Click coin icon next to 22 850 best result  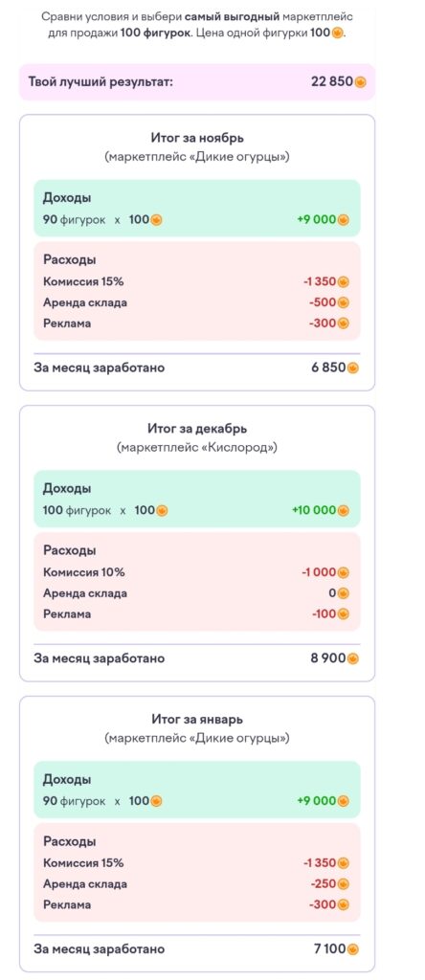point(361,82)
